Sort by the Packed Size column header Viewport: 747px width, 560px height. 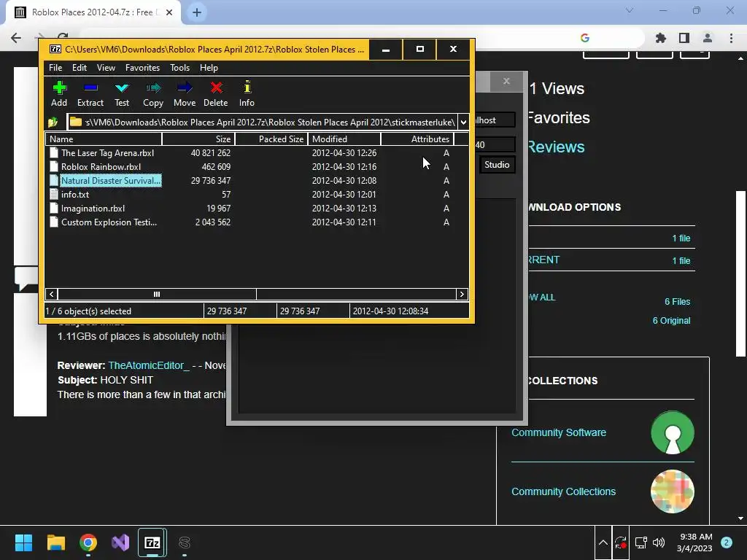tap(271, 139)
